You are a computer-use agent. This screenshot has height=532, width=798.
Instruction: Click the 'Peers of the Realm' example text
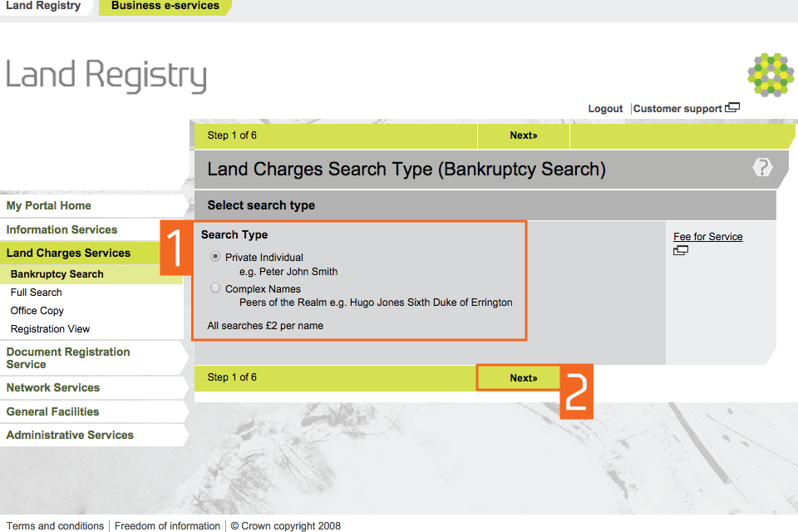coord(376,303)
